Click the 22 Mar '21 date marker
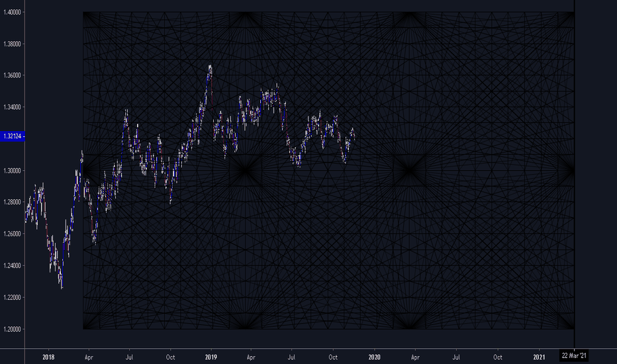 (x=574, y=356)
